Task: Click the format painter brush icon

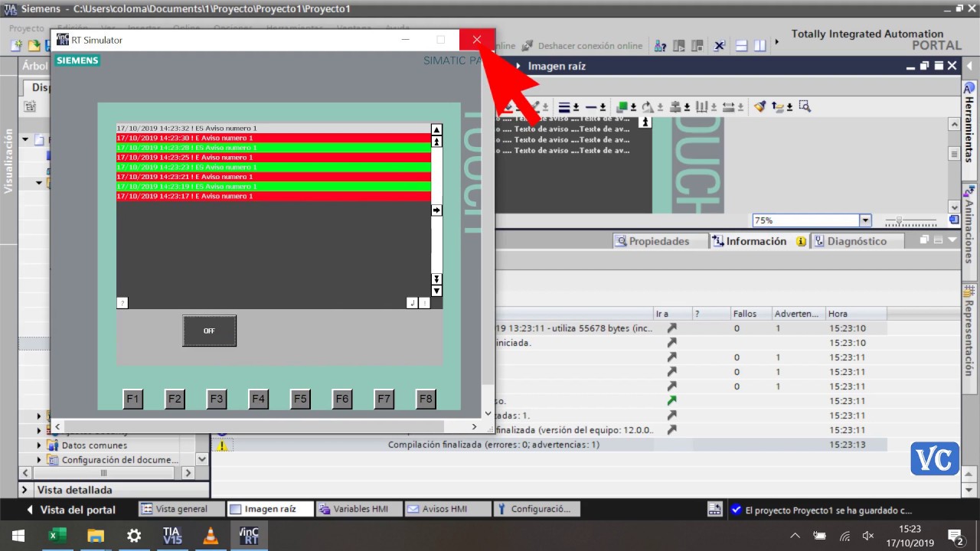Action: (x=759, y=106)
